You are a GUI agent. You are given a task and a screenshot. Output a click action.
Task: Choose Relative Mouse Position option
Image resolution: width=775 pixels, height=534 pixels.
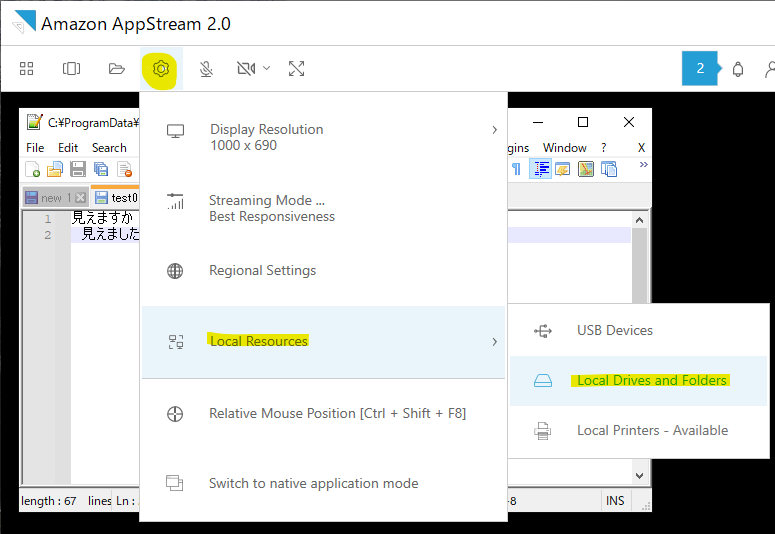coord(323,413)
